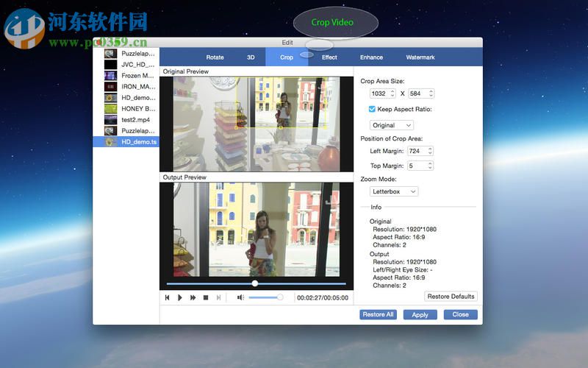Viewport: 588px width, 368px height.
Task: Click the crop height stepper arrows
Action: point(431,93)
